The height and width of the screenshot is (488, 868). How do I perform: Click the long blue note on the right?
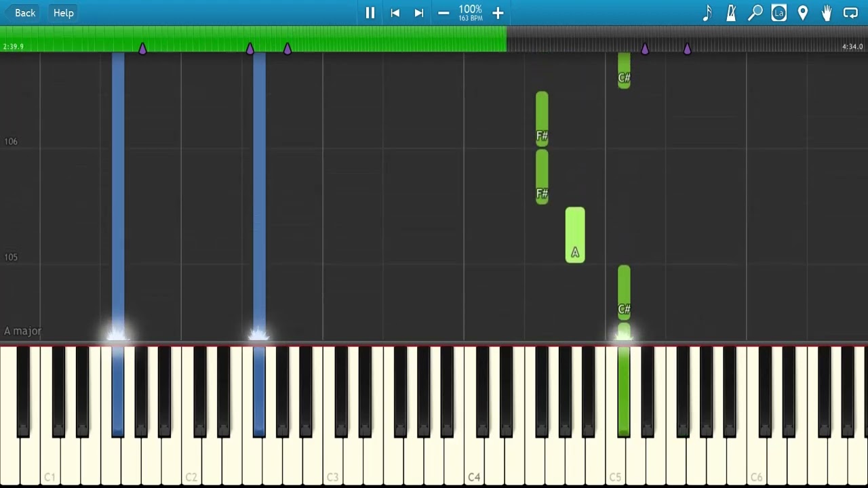tap(259, 197)
